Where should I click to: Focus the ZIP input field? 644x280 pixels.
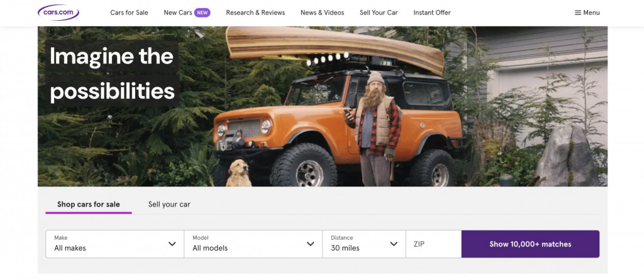click(434, 244)
